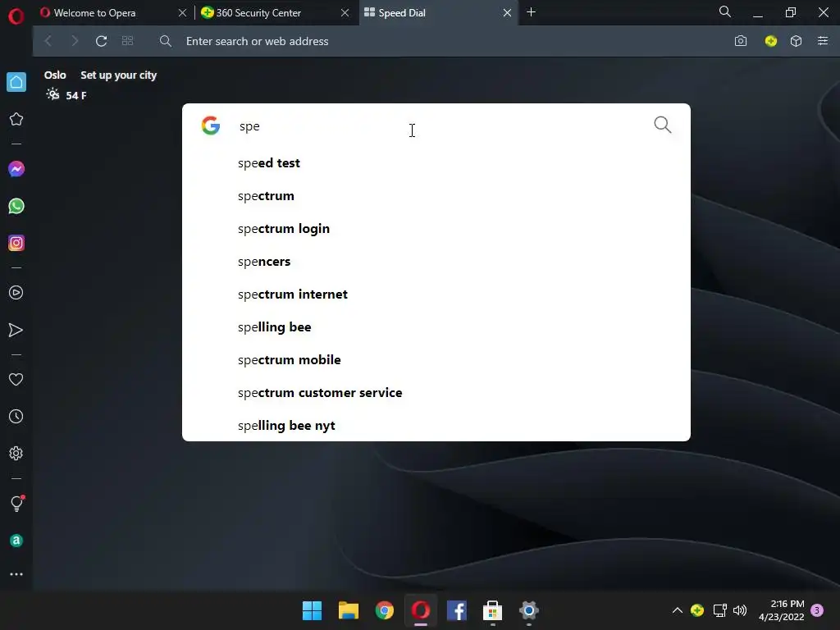Open Messenger in the sidebar
The image size is (840, 630).
[16, 169]
